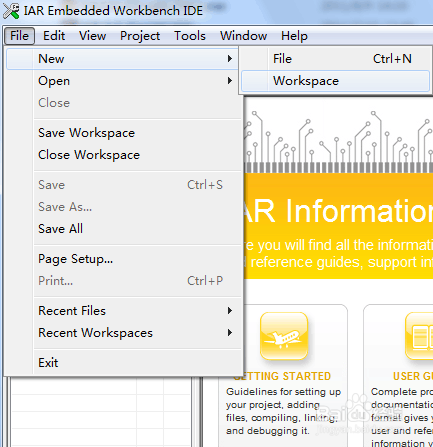Open the Getting Started airplane icon
This screenshot has height=447, width=433.
(x=284, y=336)
